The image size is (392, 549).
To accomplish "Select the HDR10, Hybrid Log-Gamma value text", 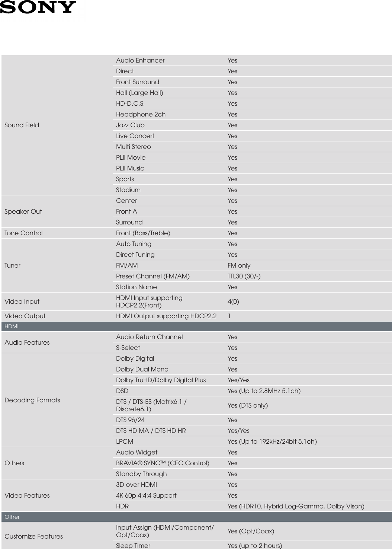I will (x=296, y=506).
